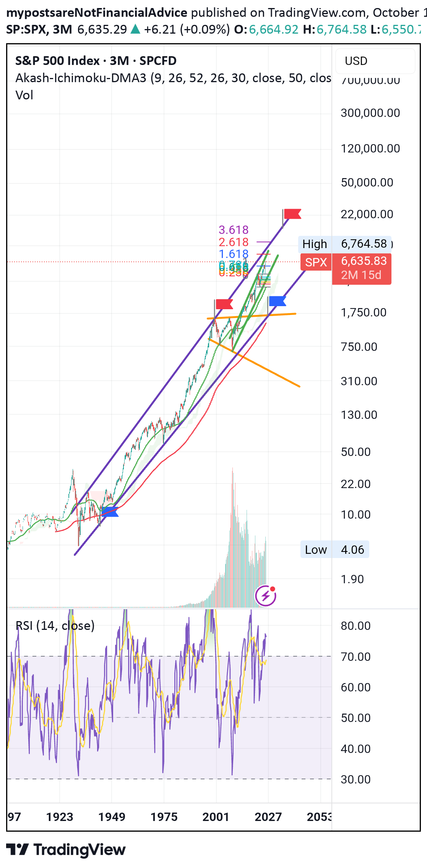427x868 pixels.
Task: Click the blue flag near 1949
Action: [x=110, y=512]
